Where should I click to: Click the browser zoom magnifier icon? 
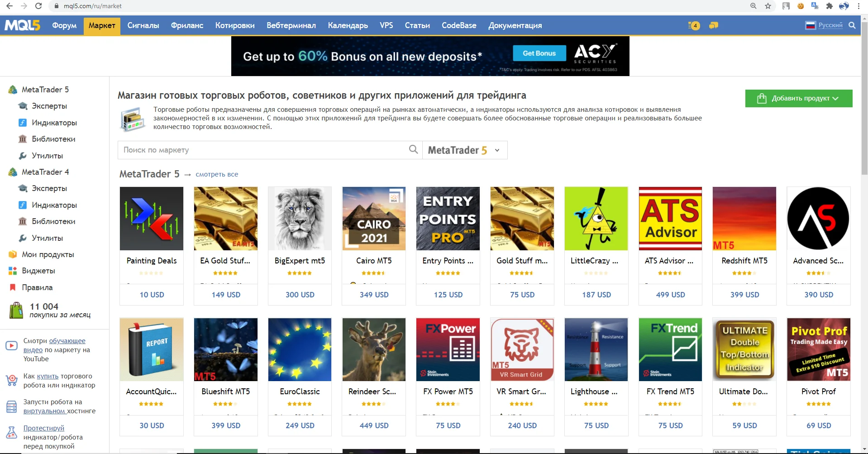click(754, 6)
